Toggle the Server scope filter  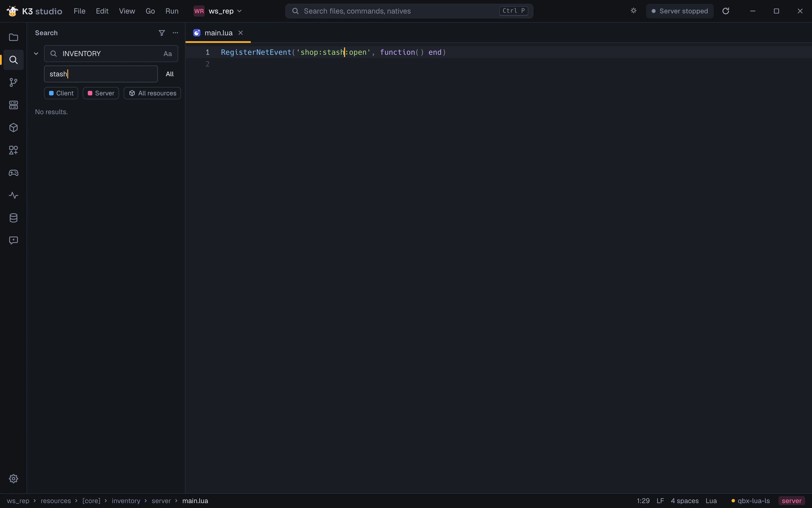point(101,93)
